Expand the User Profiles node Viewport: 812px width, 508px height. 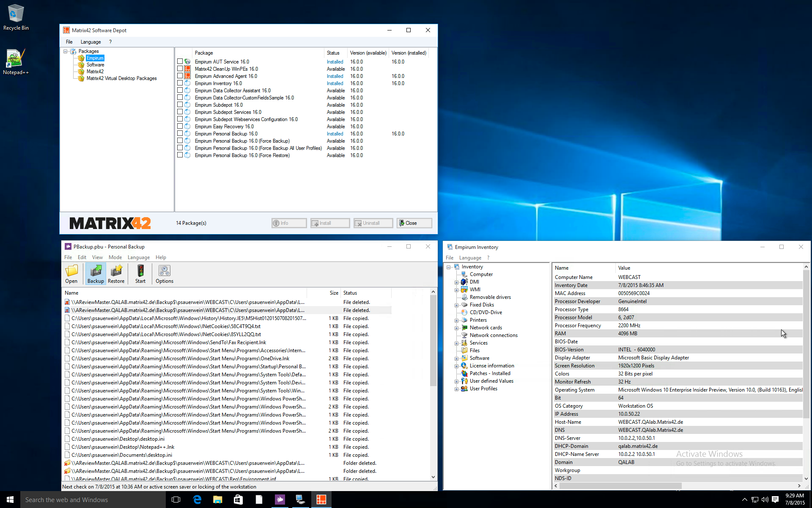(457, 389)
